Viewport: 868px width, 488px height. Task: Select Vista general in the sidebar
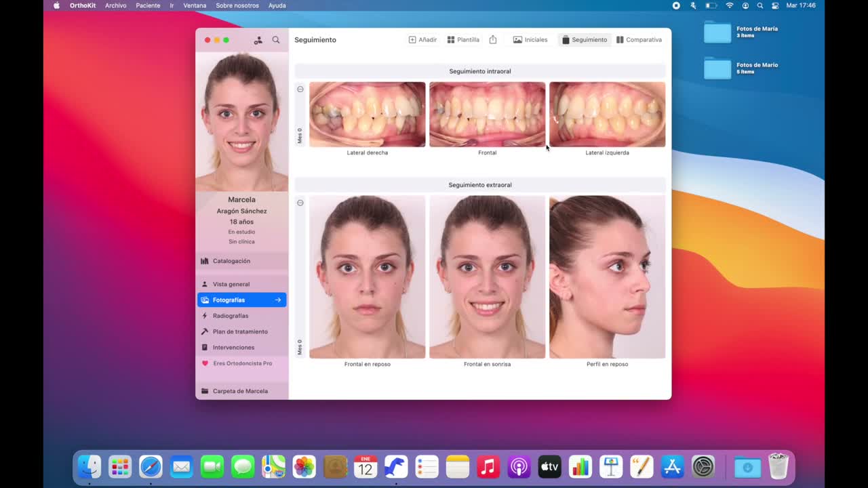[242, 284]
